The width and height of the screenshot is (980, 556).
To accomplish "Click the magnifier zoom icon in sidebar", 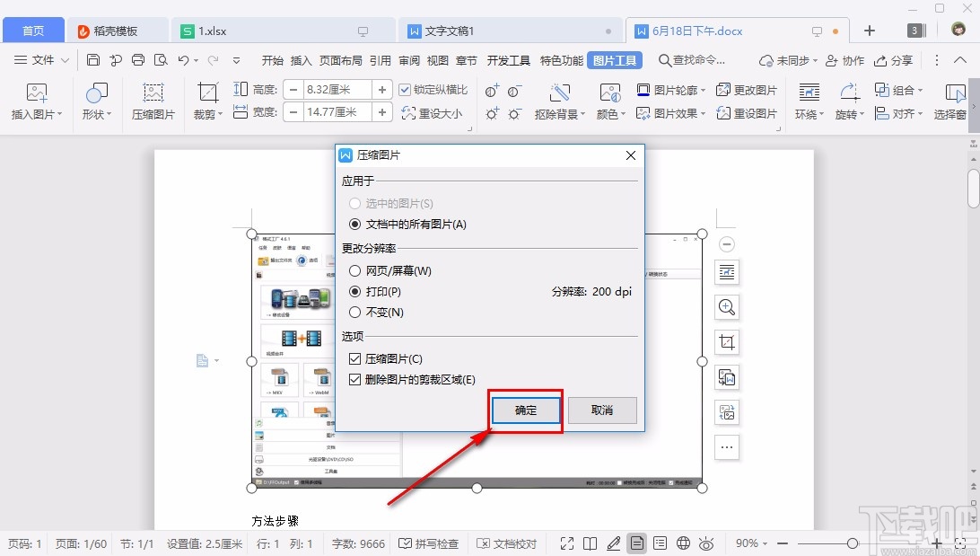I will [x=727, y=307].
